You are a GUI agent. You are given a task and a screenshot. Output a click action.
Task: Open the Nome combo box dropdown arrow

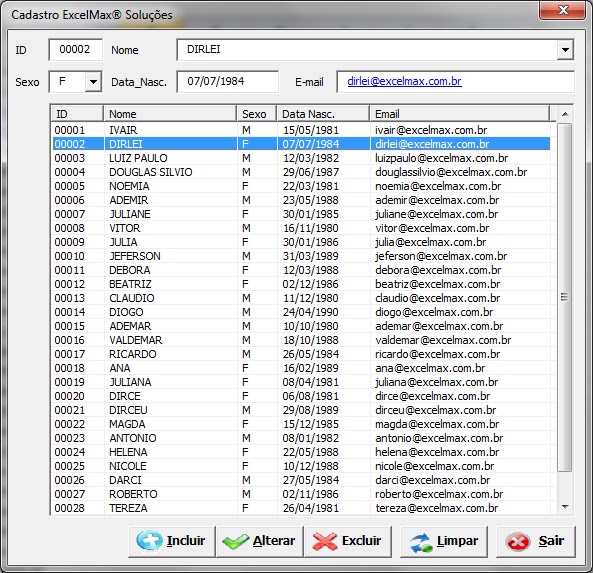[x=565, y=50]
